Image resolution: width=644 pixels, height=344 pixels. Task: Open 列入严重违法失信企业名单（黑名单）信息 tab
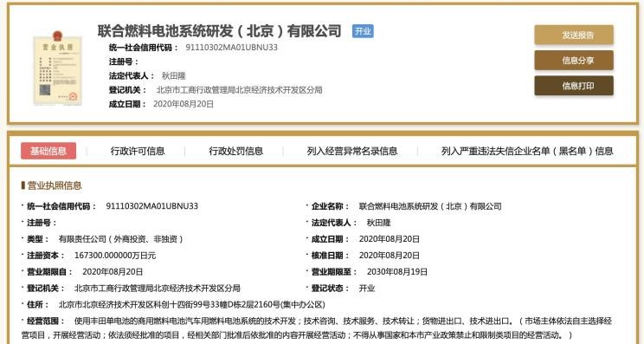(x=527, y=151)
